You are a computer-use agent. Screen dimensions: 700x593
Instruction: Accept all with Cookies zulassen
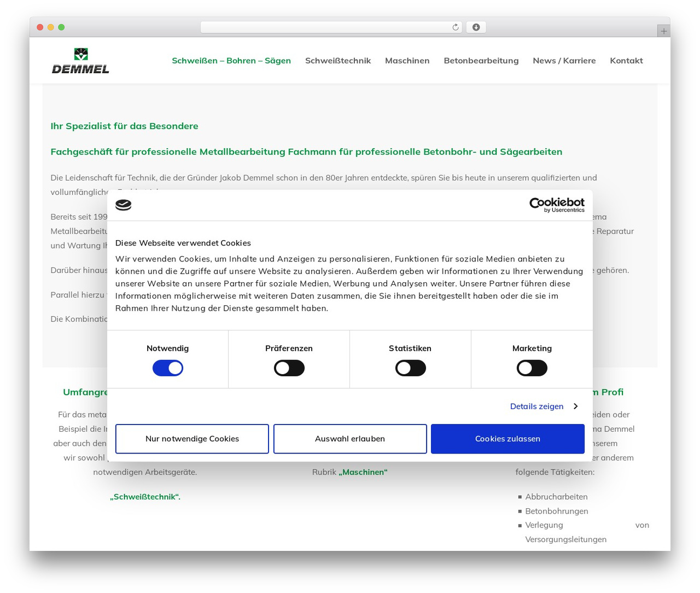tap(507, 439)
